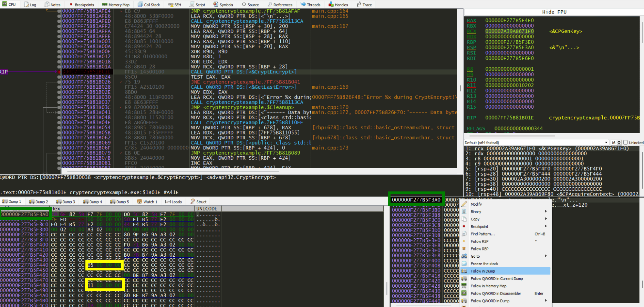Viewport: 644px width, 307px height.
Task: Click the Follow QWORD in Disassembler chip icon
Action: click(x=464, y=293)
